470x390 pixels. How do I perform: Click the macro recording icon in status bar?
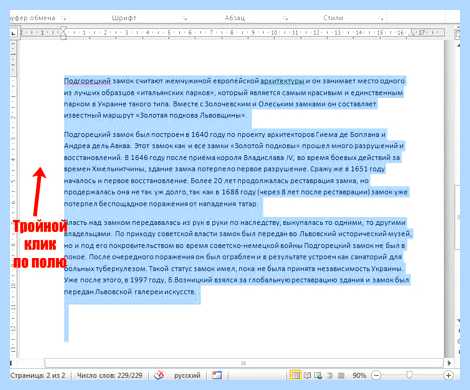click(x=216, y=376)
